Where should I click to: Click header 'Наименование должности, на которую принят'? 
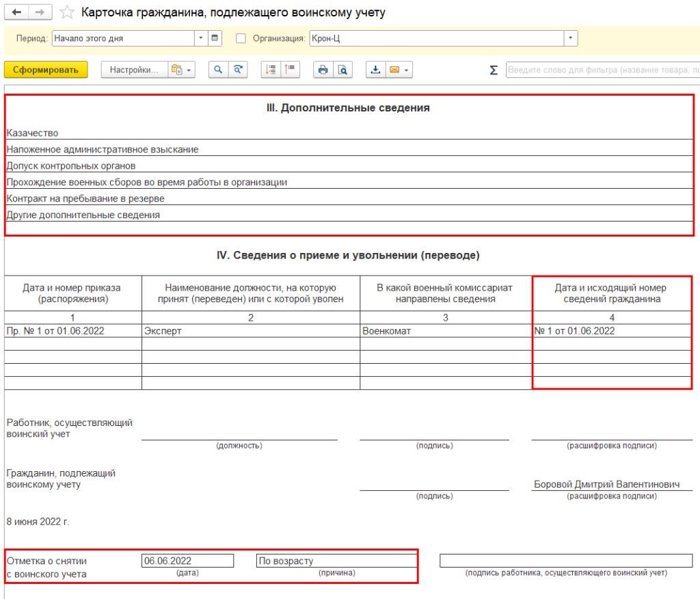click(251, 293)
